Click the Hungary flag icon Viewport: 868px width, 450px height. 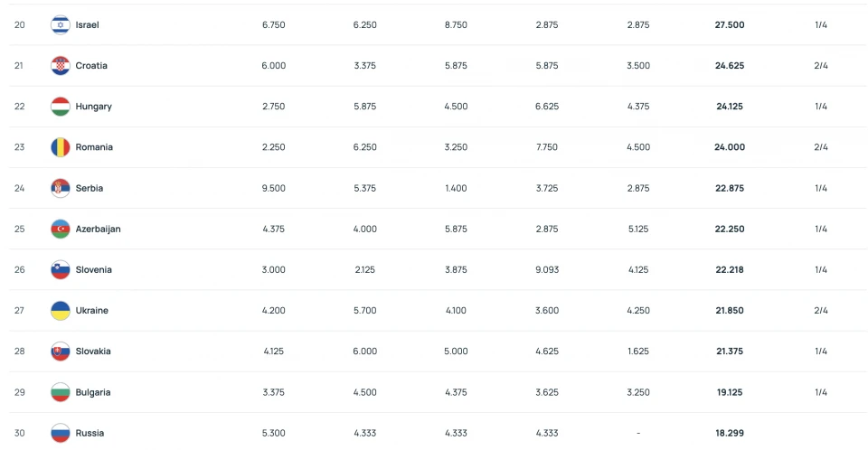pyautogui.click(x=61, y=107)
